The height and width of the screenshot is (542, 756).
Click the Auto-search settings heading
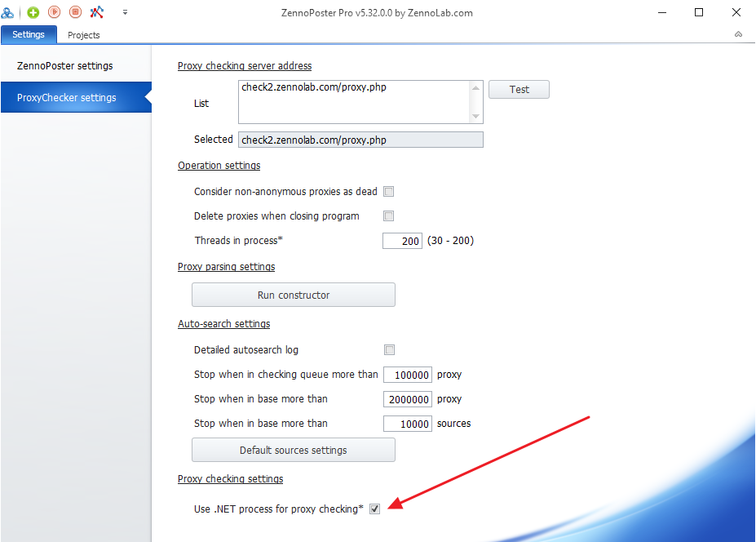click(x=223, y=324)
